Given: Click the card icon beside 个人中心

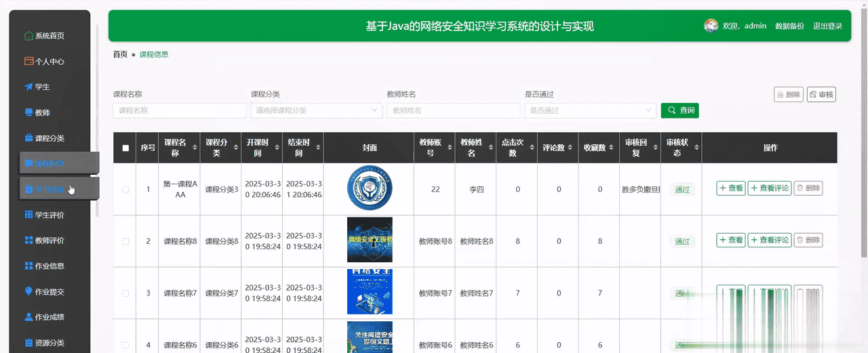Looking at the screenshot, I should pyautogui.click(x=28, y=61).
